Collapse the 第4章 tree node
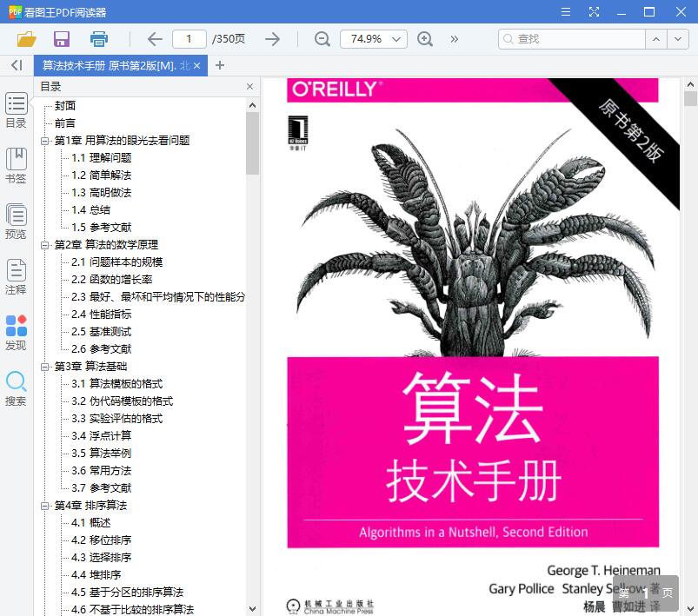This screenshot has width=698, height=616. tap(44, 506)
